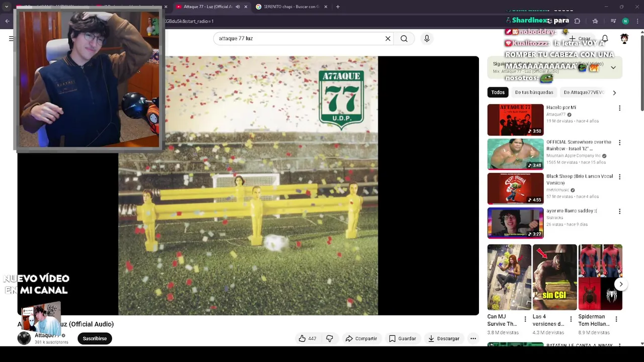
Task: Switch to Attaque 77 - Luz tab
Action: point(207,7)
